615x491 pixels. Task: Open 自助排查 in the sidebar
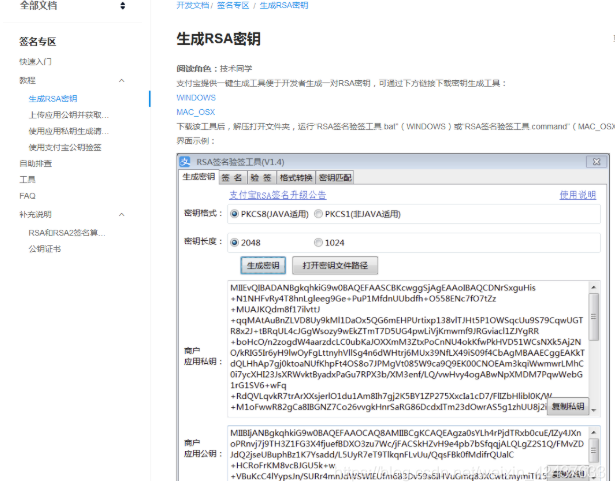click(x=36, y=164)
